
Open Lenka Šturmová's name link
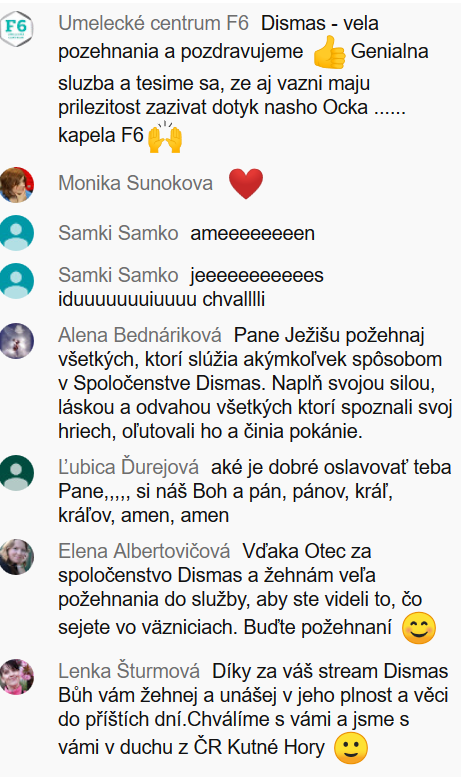(x=129, y=671)
